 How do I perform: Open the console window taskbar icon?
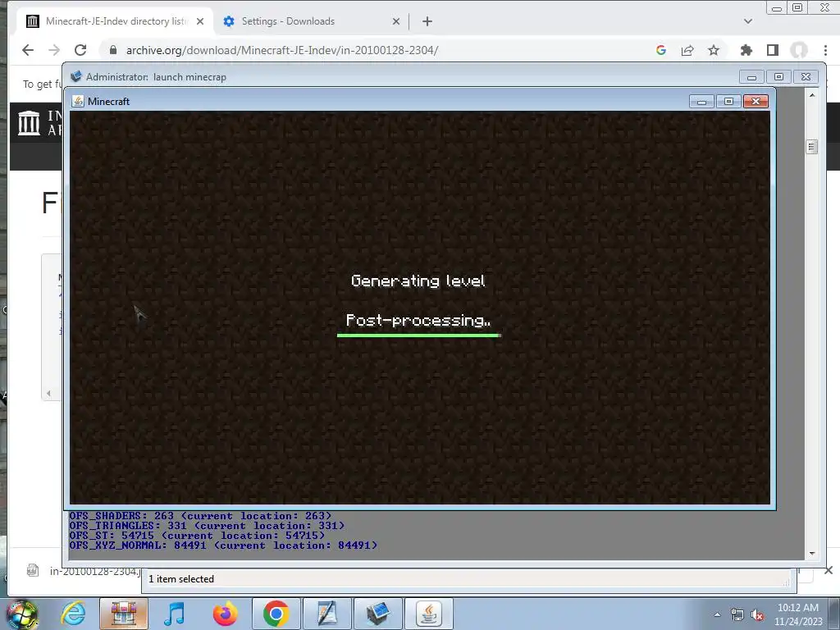point(377,614)
